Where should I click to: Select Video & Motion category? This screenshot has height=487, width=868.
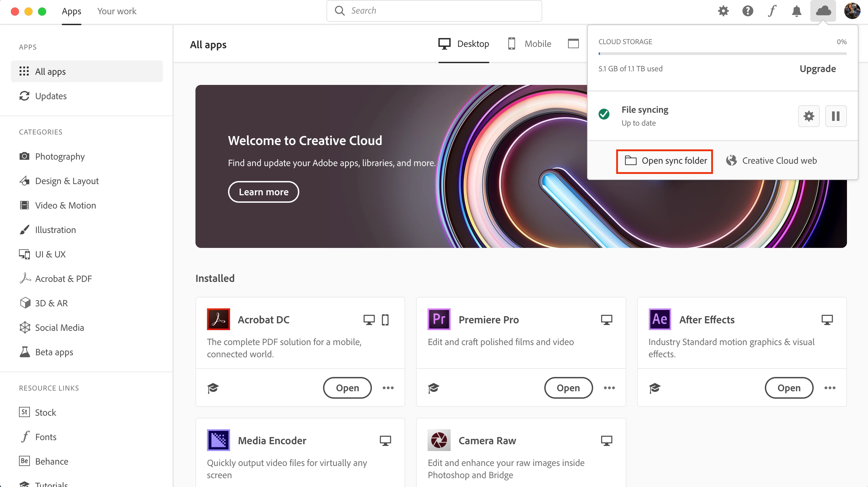65,205
